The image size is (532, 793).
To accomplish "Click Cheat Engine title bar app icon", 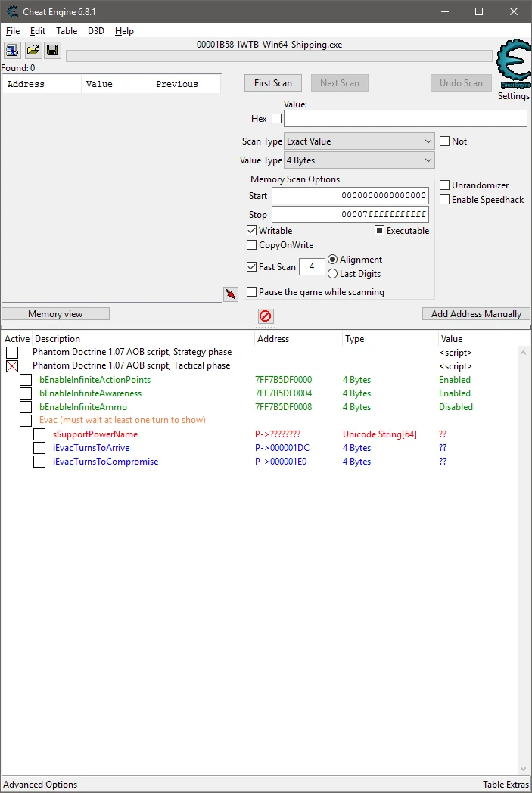I will coord(12,11).
